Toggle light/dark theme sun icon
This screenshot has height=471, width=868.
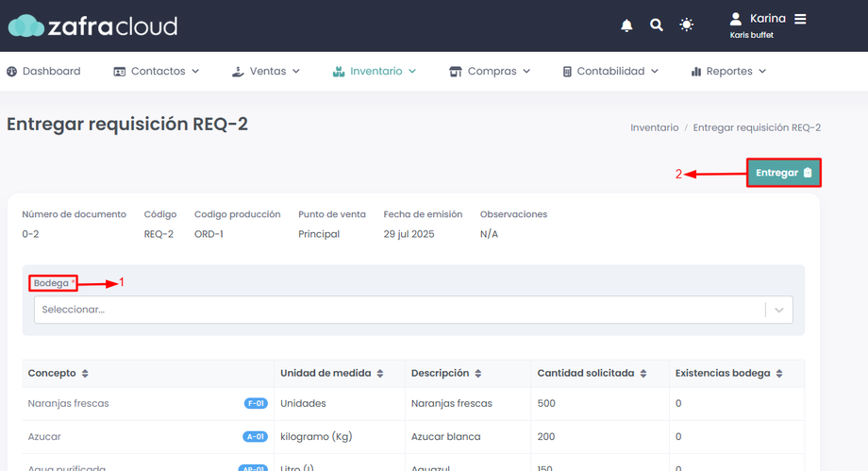point(687,25)
